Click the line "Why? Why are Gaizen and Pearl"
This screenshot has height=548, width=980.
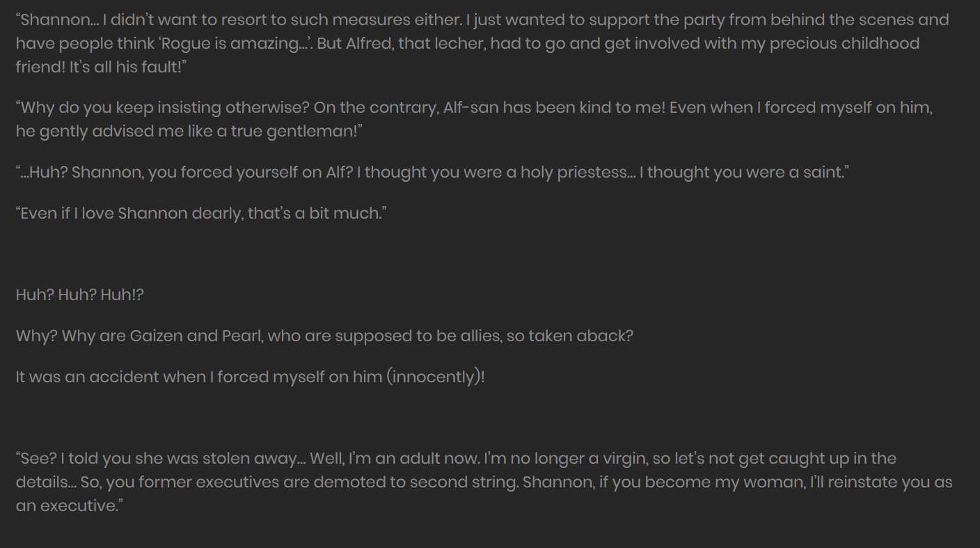pos(324,336)
